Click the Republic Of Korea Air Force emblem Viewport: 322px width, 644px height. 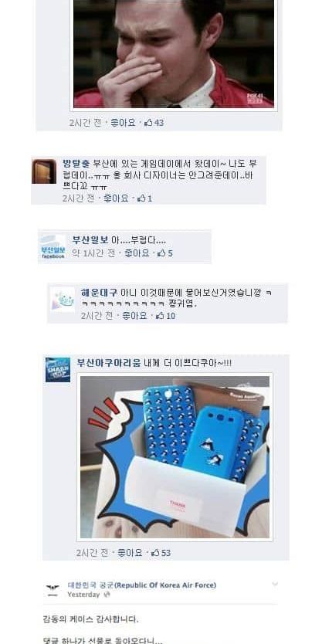pyautogui.click(x=53, y=588)
